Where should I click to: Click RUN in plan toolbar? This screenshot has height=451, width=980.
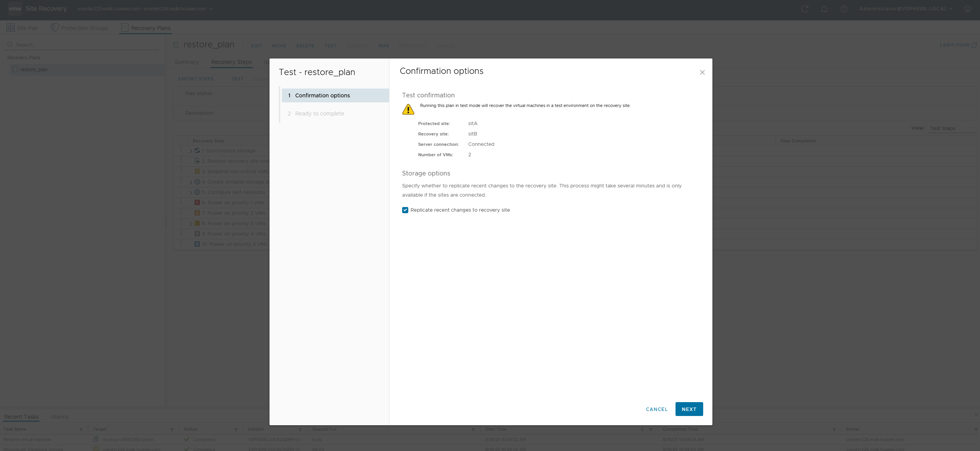pos(384,46)
